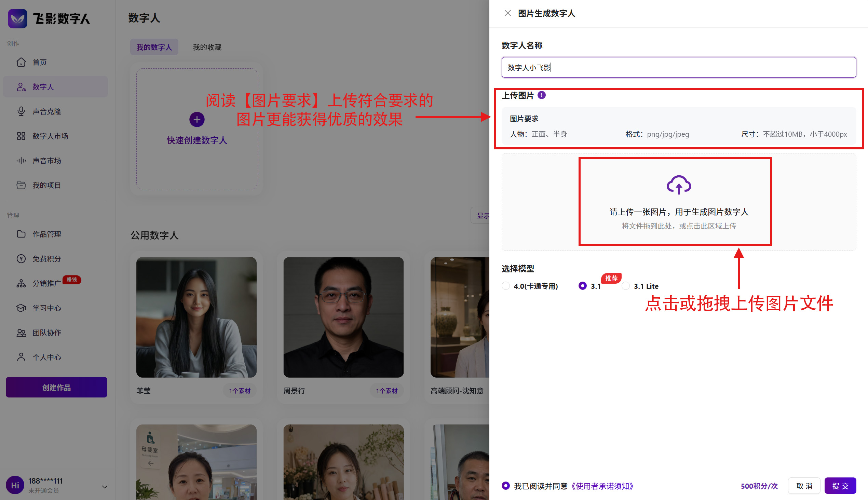Click 学习中心 sidebar label
Image resolution: width=868 pixels, height=500 pixels.
coord(47,308)
